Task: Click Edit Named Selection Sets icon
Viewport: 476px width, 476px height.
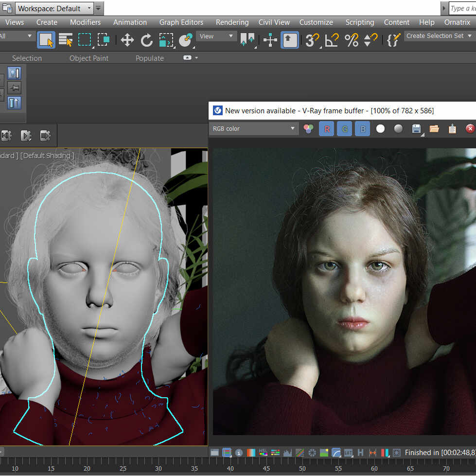Action: (x=393, y=40)
